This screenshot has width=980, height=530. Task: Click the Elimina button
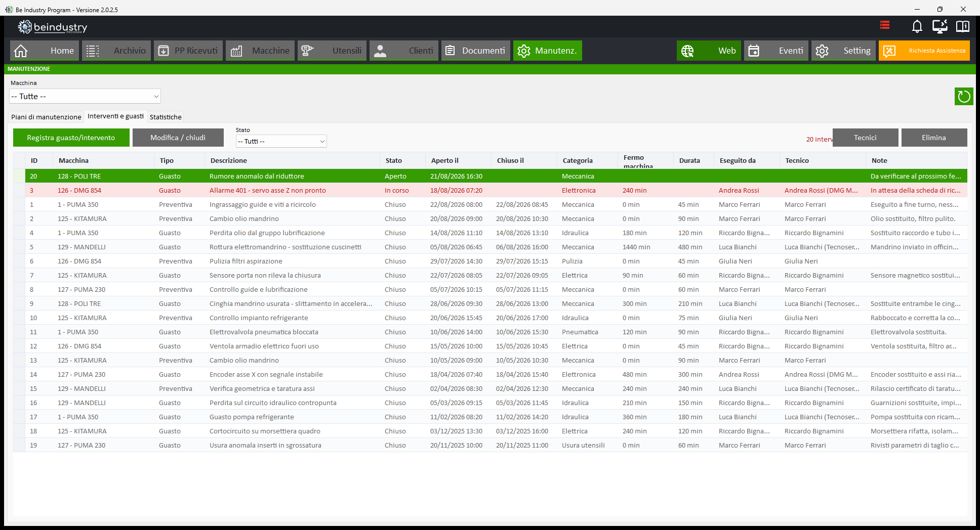(934, 138)
